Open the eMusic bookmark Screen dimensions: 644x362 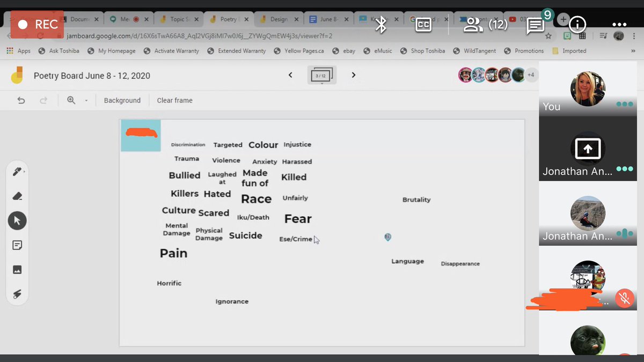pyautogui.click(x=378, y=51)
